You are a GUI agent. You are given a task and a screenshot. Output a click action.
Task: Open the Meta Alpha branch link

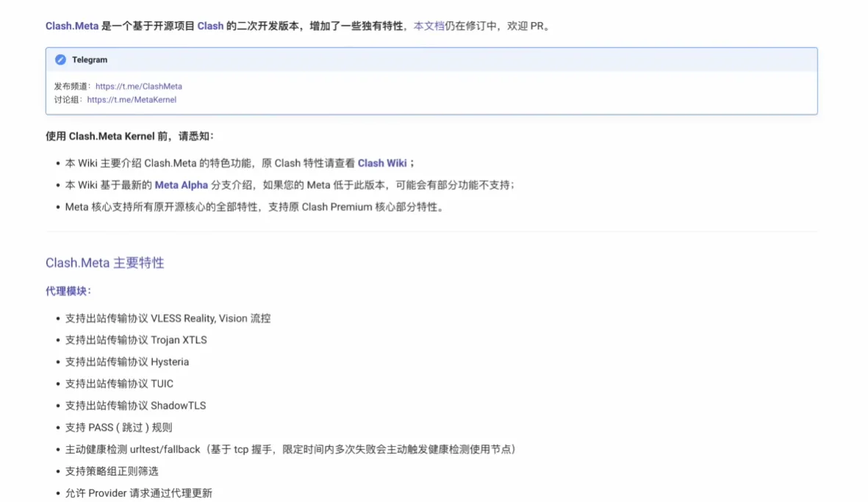tap(181, 185)
